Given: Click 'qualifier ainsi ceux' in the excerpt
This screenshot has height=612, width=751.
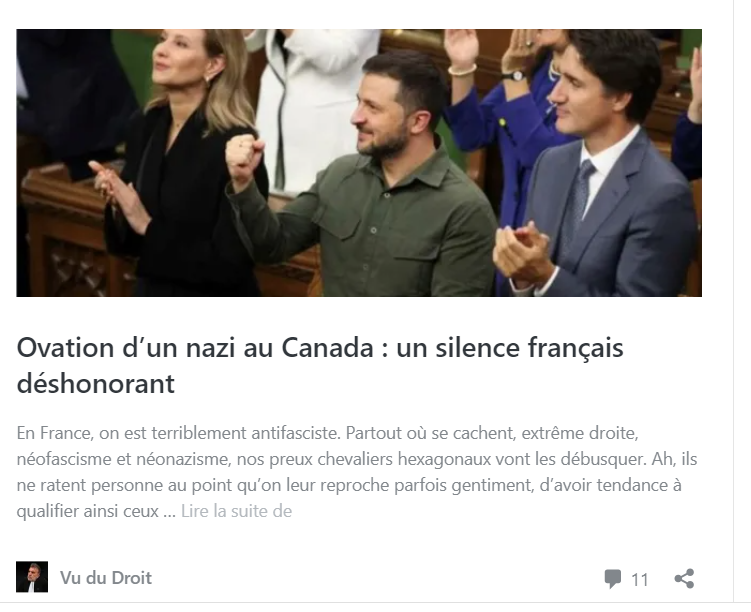Looking at the screenshot, I should (x=88, y=511).
